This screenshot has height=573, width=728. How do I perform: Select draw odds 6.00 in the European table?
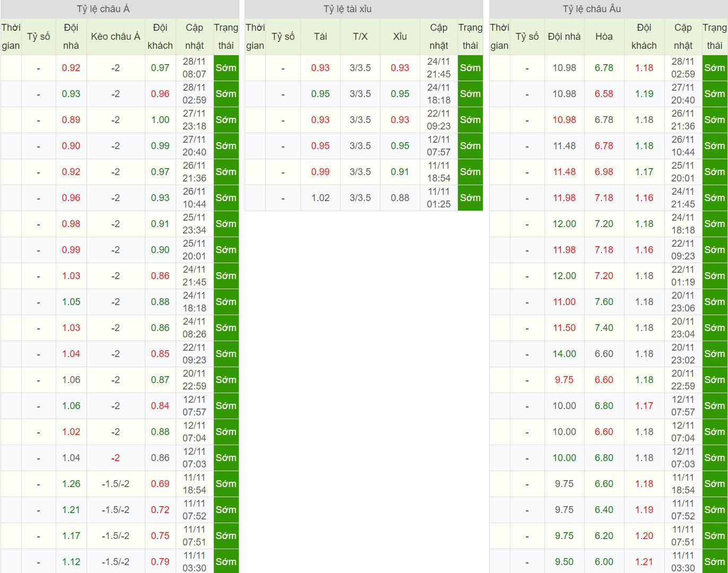[604, 562]
